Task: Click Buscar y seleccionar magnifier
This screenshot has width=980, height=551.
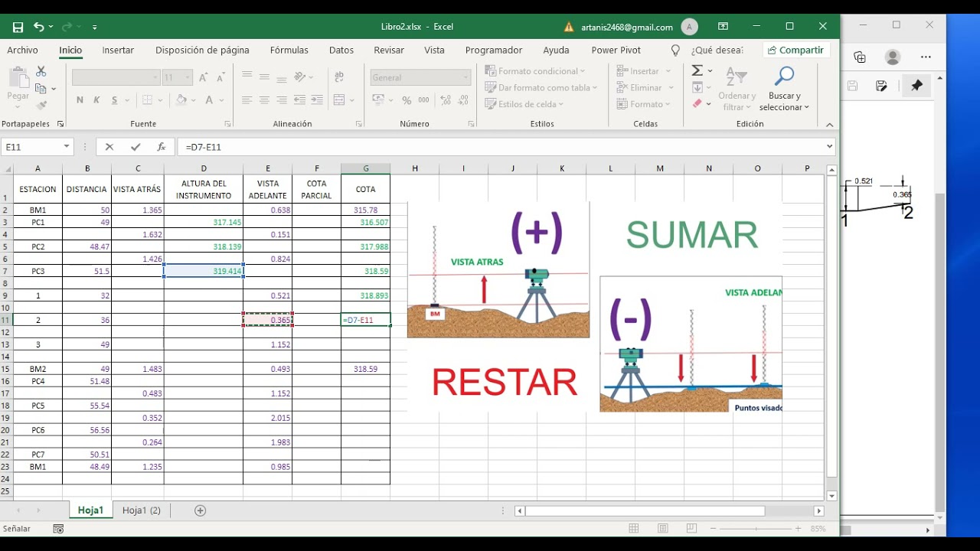Action: point(785,89)
